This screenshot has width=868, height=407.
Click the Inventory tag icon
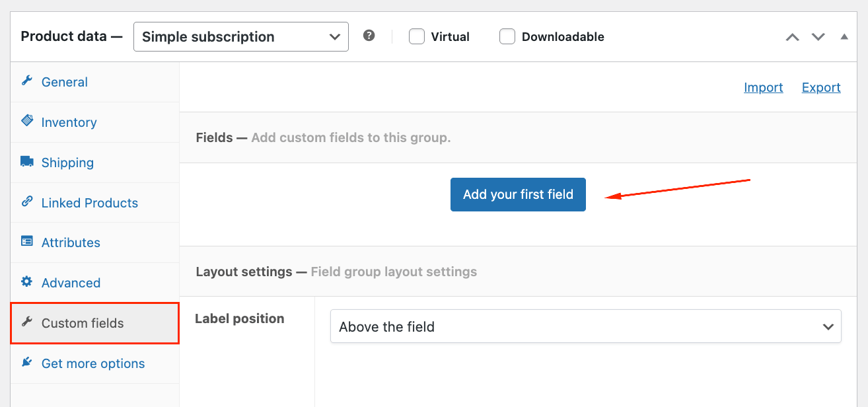26,121
